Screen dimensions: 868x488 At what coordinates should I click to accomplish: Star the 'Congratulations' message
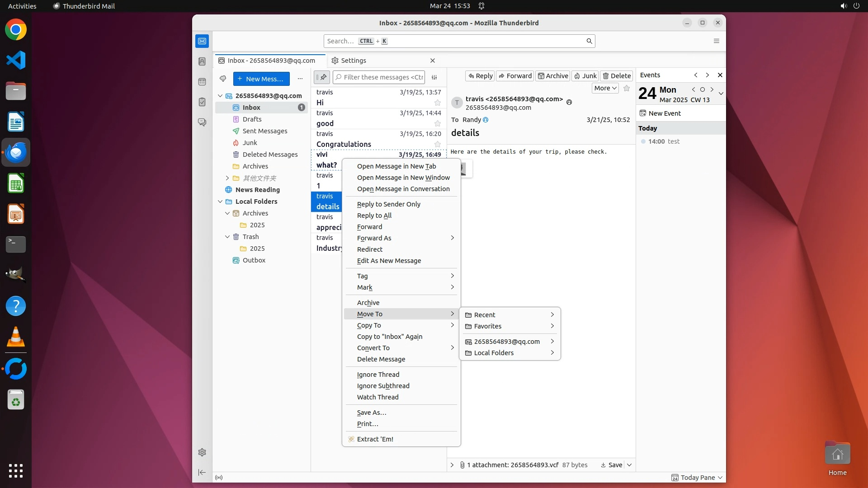[437, 145]
